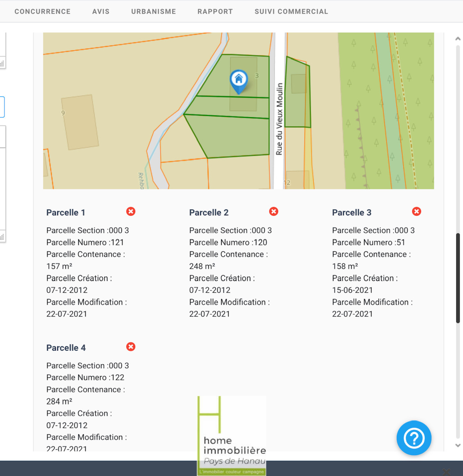Close the bottom bar with X icon
The width and height of the screenshot is (463, 476).
[447, 471]
